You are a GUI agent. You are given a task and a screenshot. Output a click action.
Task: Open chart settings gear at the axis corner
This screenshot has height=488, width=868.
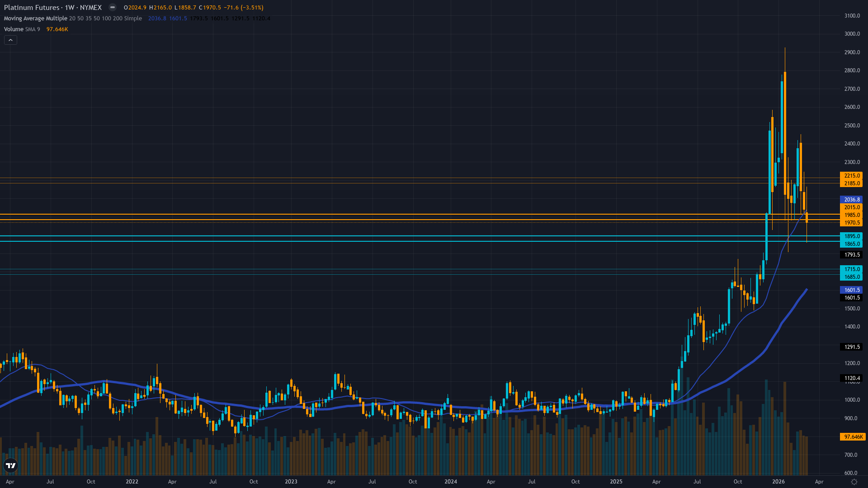(x=854, y=482)
